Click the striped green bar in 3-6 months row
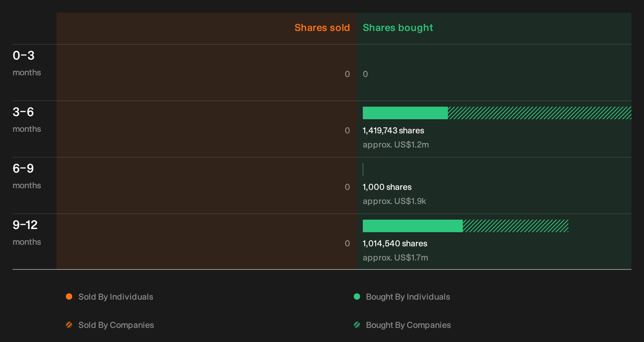The height and width of the screenshot is (342, 644). tap(540, 113)
